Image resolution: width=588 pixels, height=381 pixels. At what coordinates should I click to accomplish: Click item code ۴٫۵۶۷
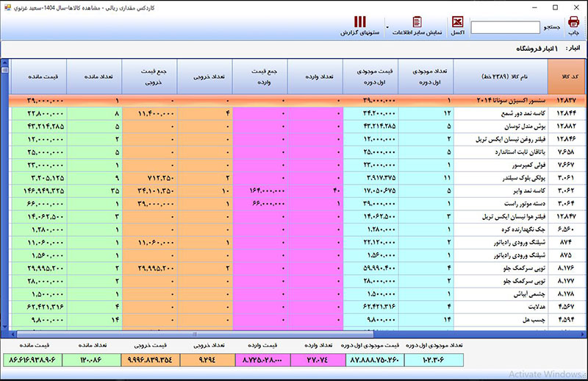(x=566, y=307)
